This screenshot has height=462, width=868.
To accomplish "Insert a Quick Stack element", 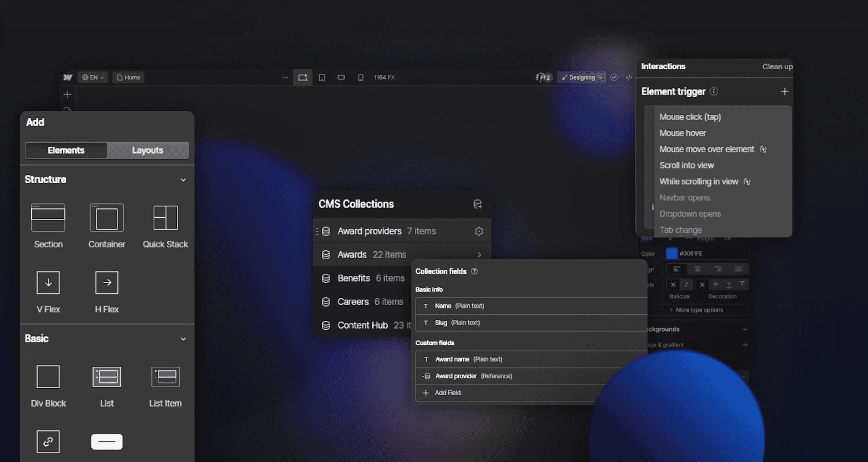I will 165,225.
